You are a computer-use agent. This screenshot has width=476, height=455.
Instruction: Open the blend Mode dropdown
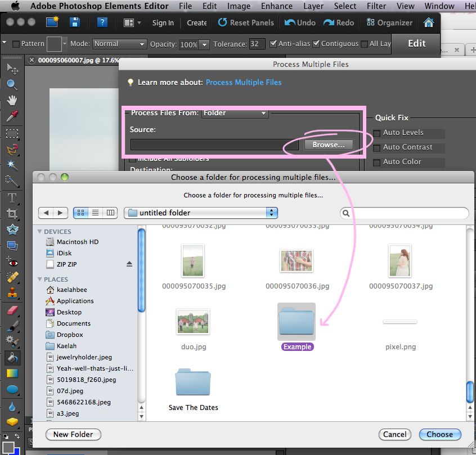[x=120, y=44]
